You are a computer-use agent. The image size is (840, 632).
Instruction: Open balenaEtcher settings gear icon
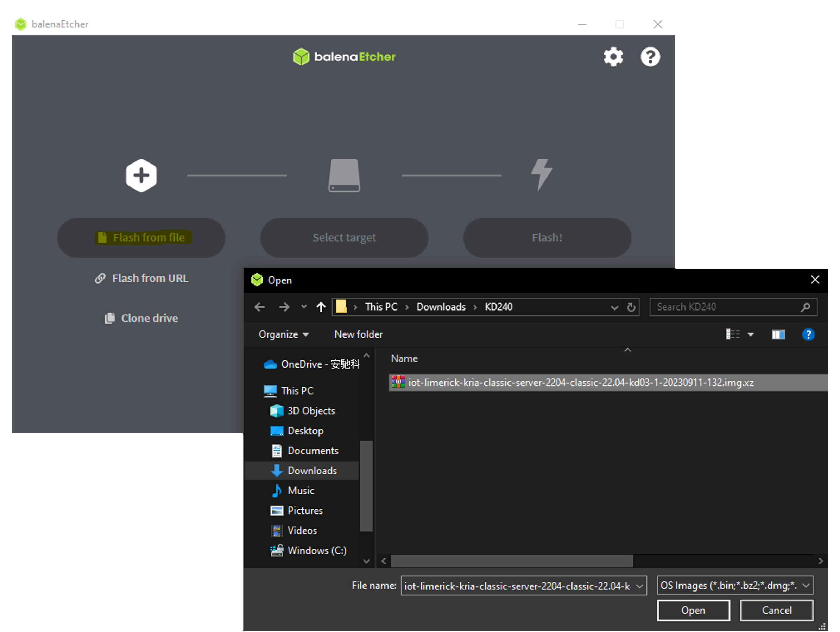(613, 57)
